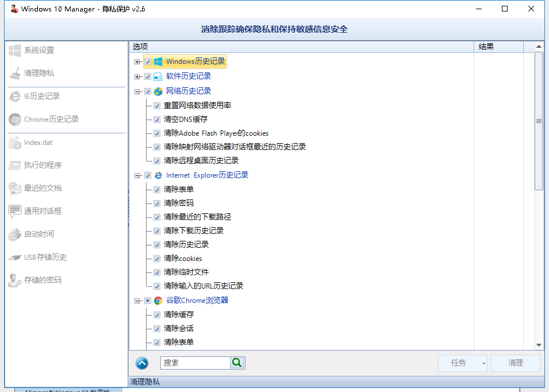The width and height of the screenshot is (549, 392).
Task: Click the blue round up-arrow button
Action: [142, 363]
